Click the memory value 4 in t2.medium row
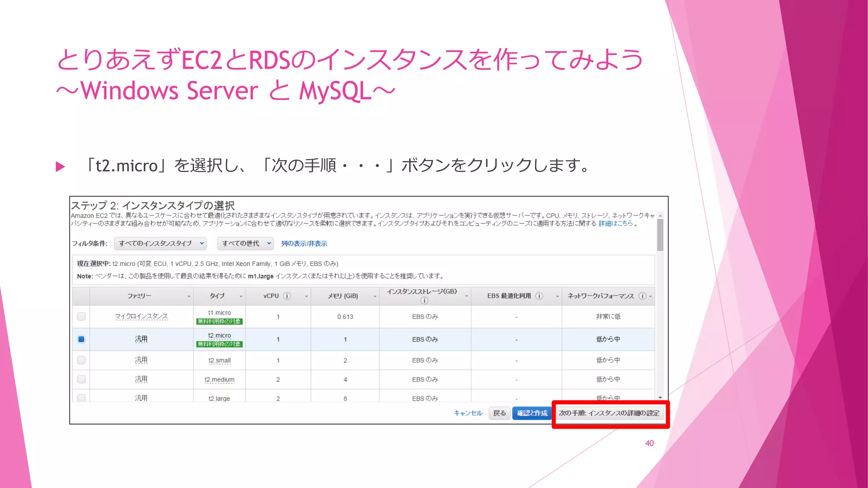Viewport: 868px width, 488px height. click(x=345, y=380)
